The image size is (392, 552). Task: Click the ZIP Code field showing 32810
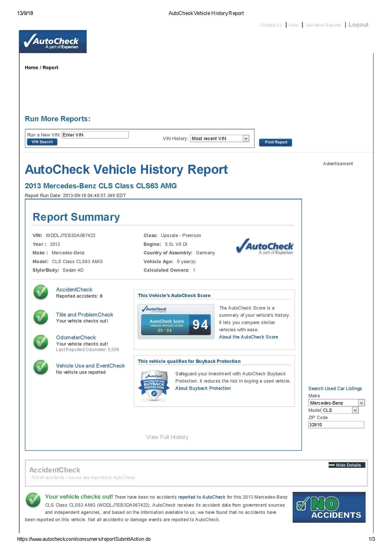click(x=336, y=425)
